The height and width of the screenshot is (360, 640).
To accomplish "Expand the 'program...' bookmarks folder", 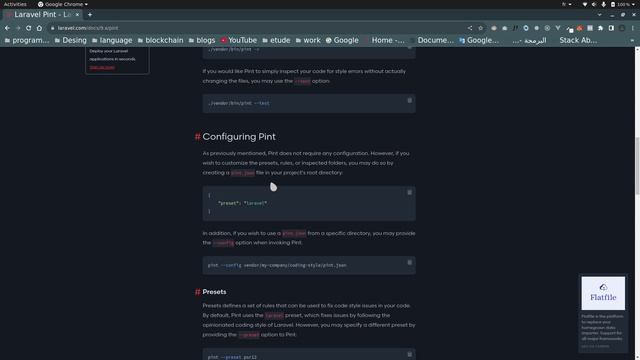I will pyautogui.click(x=27, y=40).
